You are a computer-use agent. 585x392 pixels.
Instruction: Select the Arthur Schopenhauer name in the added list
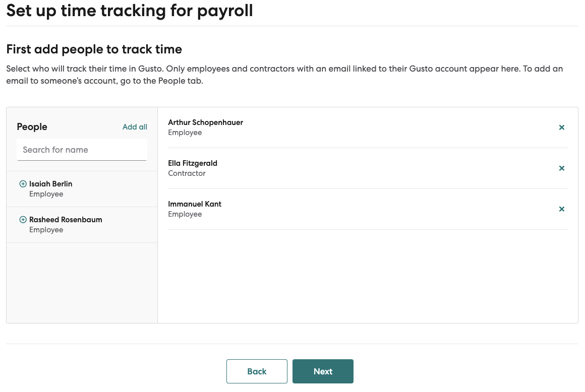[205, 122]
